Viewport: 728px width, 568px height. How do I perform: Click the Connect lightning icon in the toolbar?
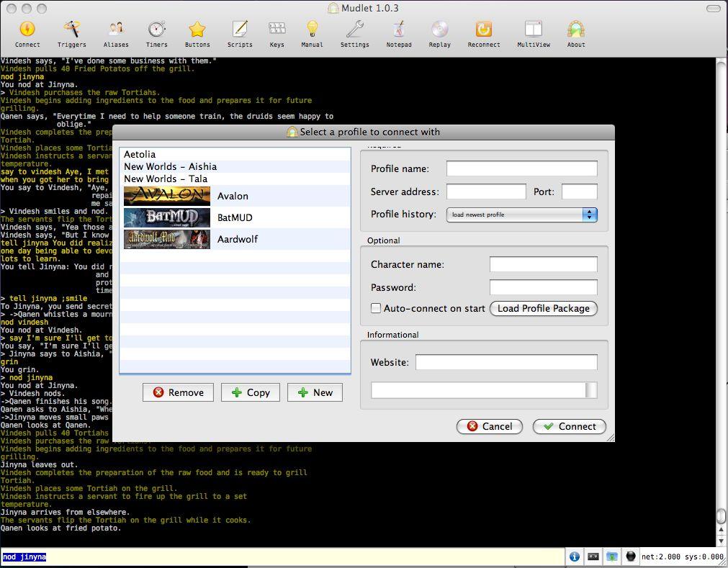click(x=27, y=30)
